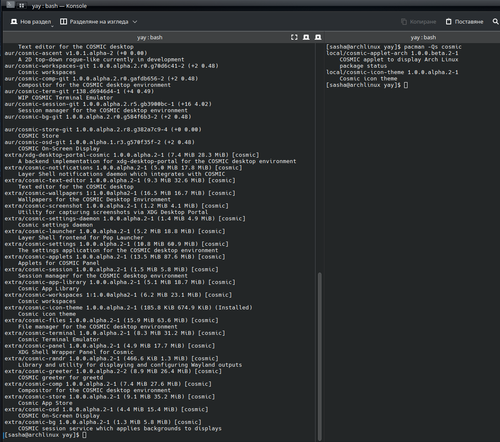The image size is (500, 442).
Task: Click 'local/cosmic-applet-arch 1.0.0.beta.2-1' line
Action: pyautogui.click(x=392, y=53)
